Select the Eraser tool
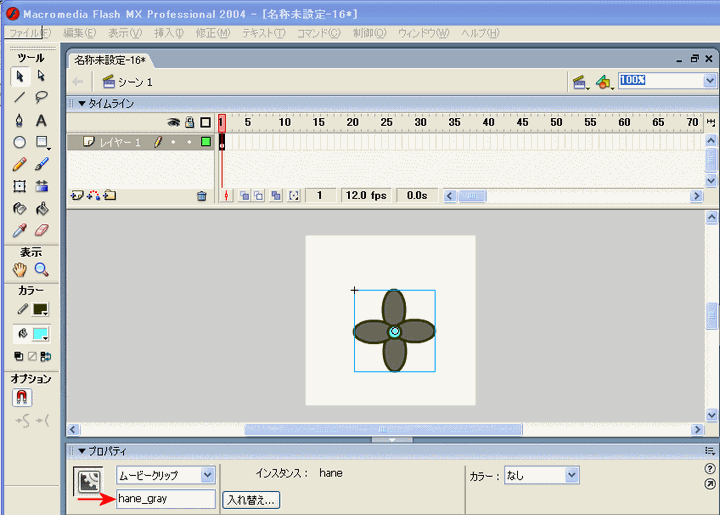 (x=41, y=230)
